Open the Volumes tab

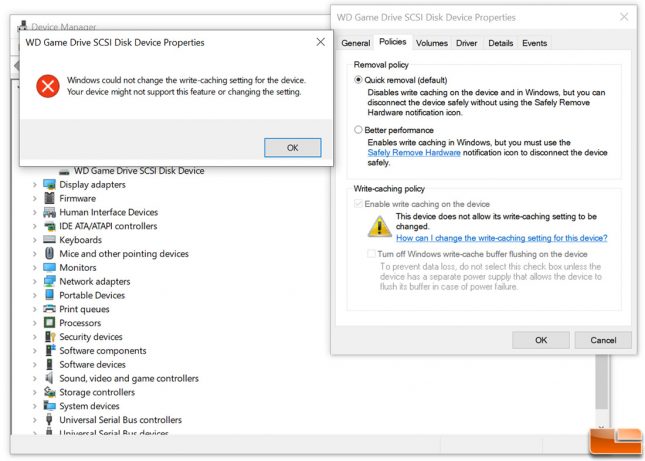click(x=432, y=43)
